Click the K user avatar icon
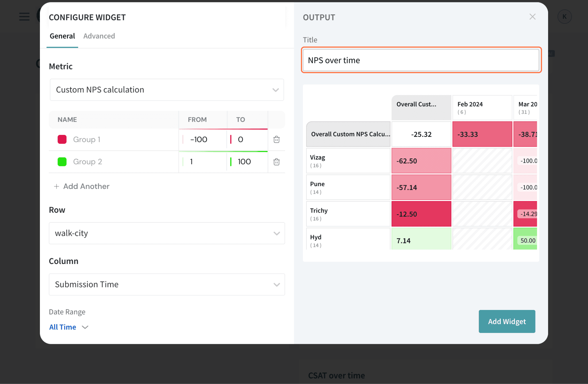Image resolution: width=588 pixels, height=384 pixels. pos(564,17)
